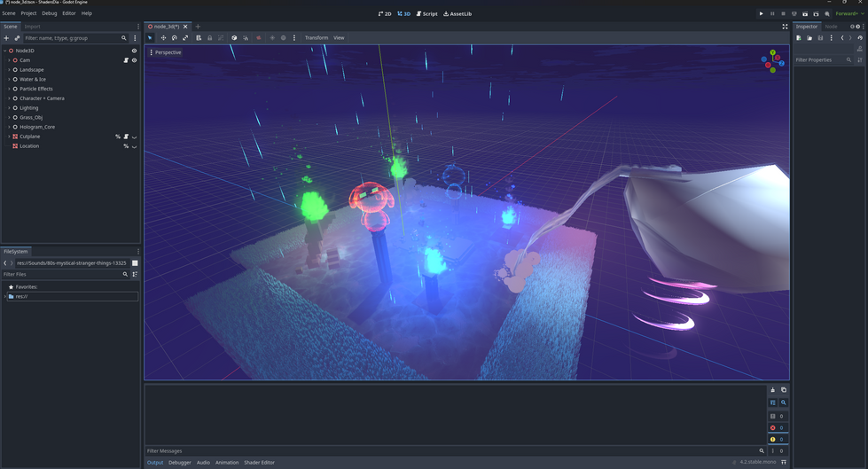Screen dimensions: 868x469
Task: Run a specific scene icon
Action: pyautogui.click(x=816, y=14)
